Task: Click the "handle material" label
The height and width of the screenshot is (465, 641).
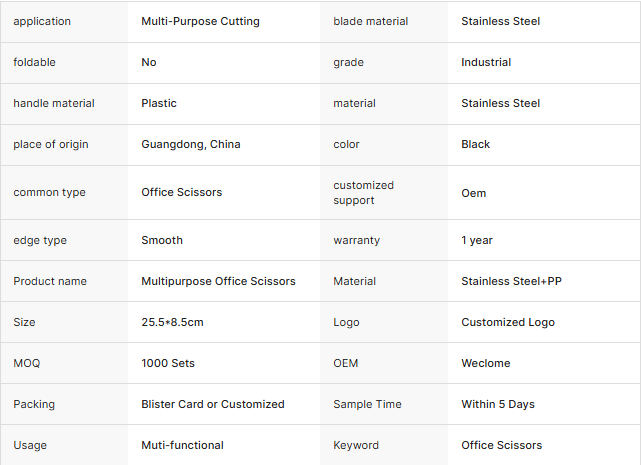Action: [54, 103]
